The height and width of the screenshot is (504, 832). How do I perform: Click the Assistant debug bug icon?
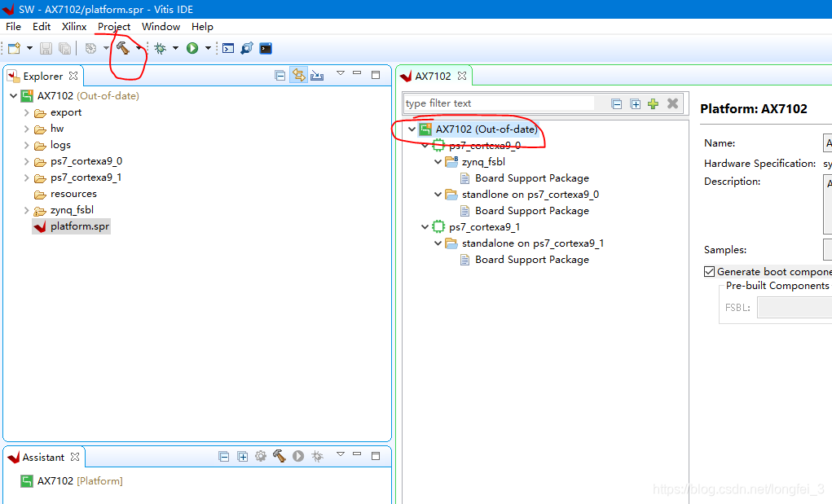tap(317, 456)
